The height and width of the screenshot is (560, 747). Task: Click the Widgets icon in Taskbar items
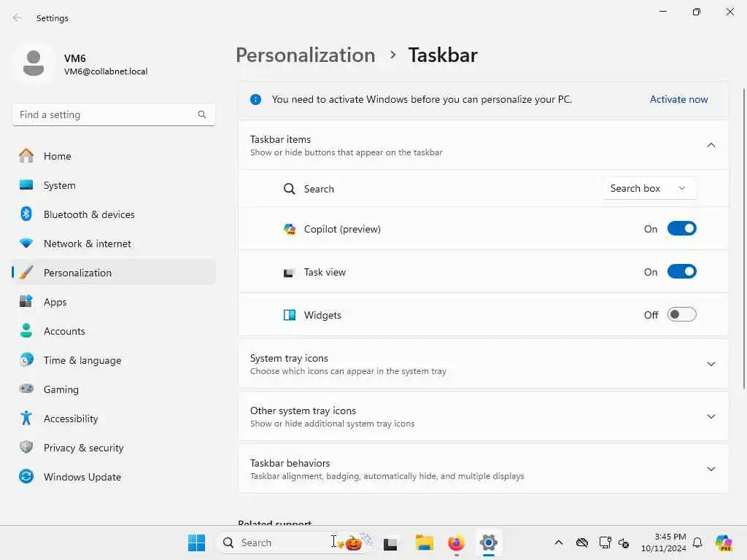click(x=289, y=315)
